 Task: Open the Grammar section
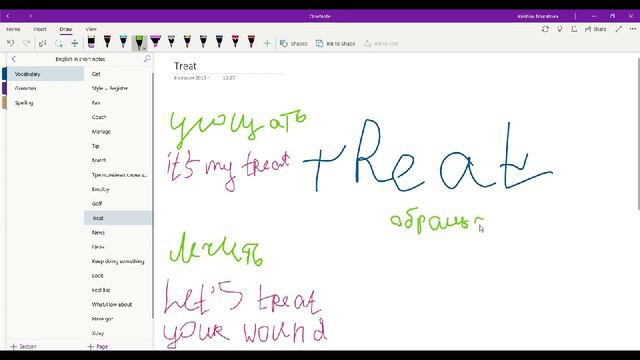[x=45, y=88]
